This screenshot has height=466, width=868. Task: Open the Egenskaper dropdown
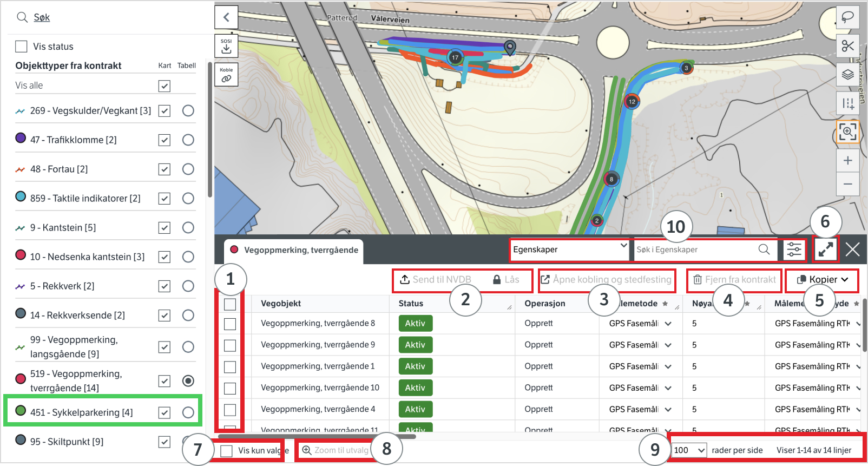570,250
